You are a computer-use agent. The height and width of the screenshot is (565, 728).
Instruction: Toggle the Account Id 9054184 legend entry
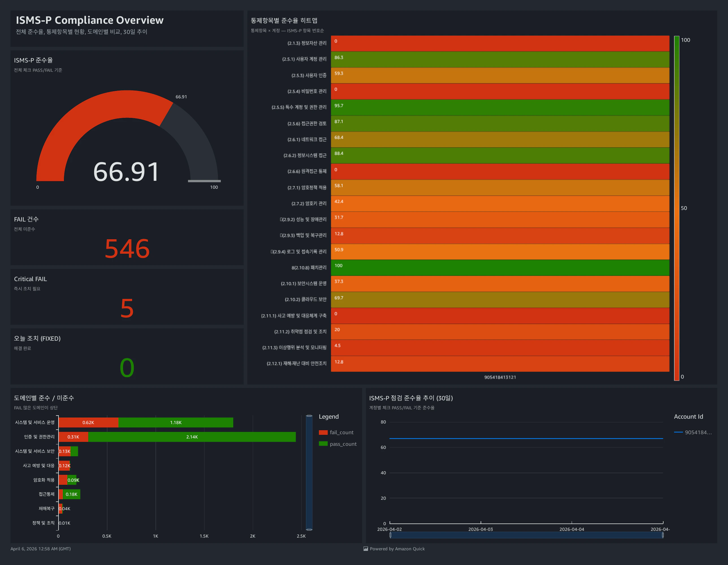click(698, 433)
